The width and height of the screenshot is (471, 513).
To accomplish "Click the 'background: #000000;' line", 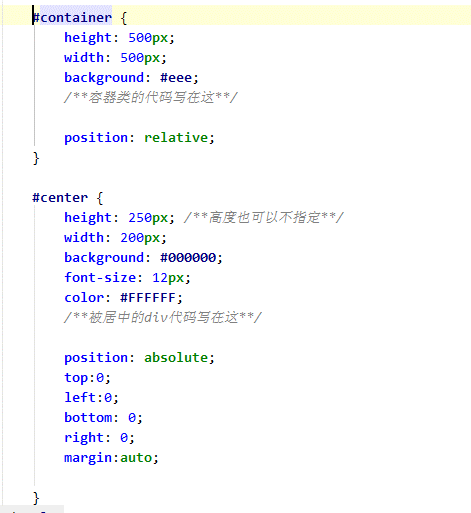I will pyautogui.click(x=143, y=258).
